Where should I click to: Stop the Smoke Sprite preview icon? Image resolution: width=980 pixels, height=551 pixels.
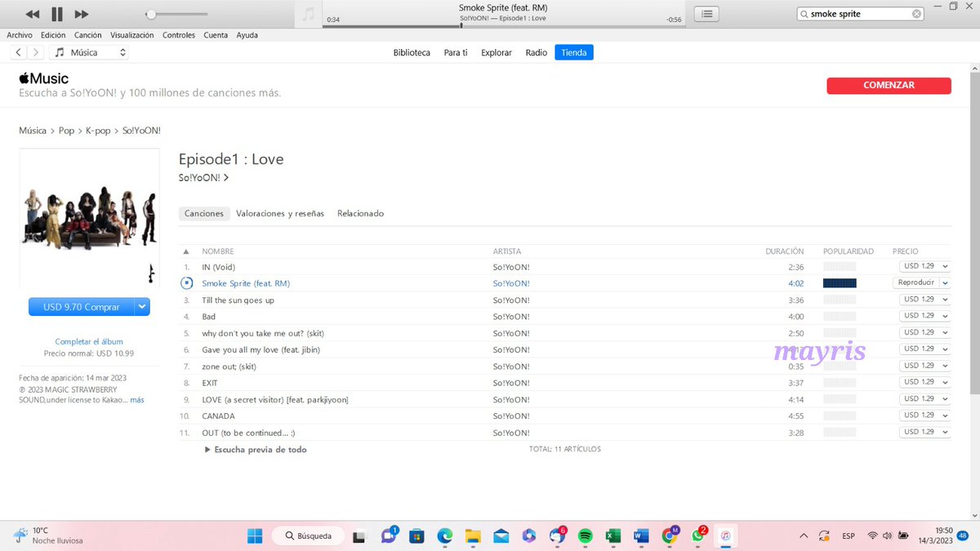click(186, 283)
